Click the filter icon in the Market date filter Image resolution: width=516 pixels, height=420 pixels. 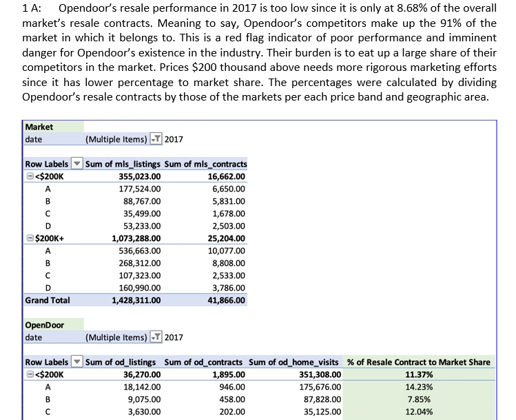point(158,140)
